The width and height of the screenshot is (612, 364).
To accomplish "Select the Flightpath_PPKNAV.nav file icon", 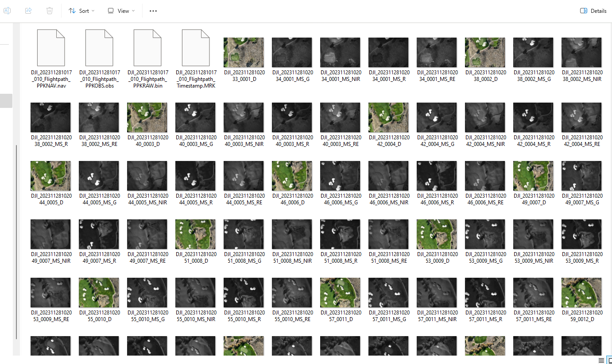I will tap(50, 48).
